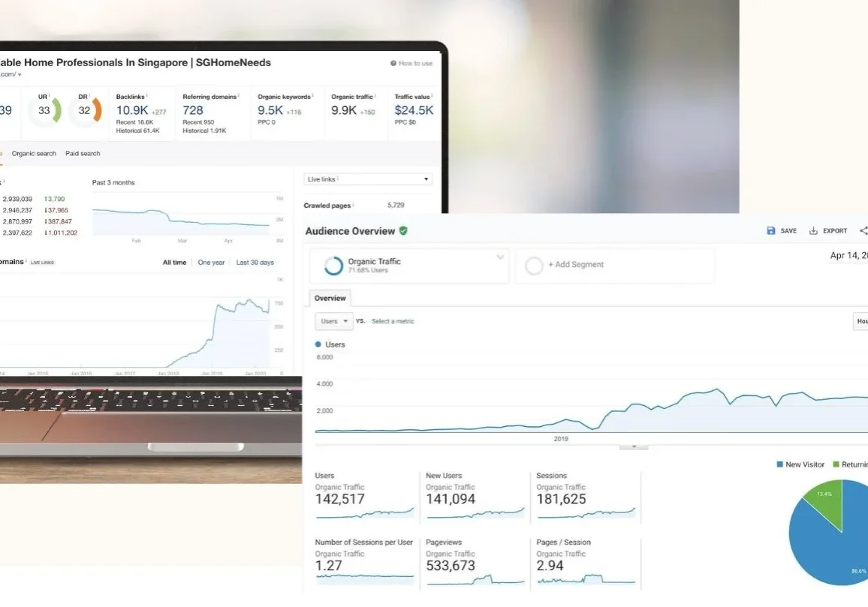Click the Select a metric link
Screen dimensions: 868x607
(393, 321)
